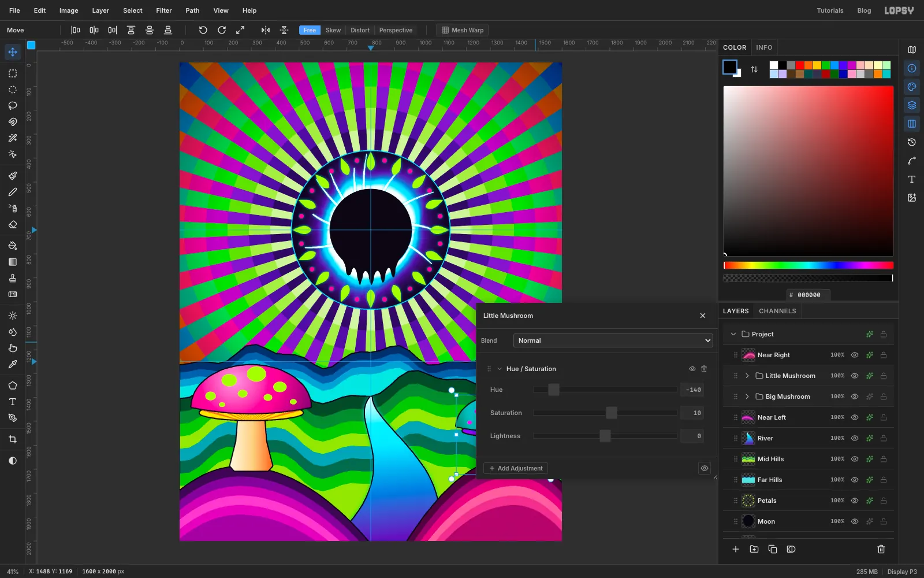Toggle visibility of Moon layer

(855, 521)
